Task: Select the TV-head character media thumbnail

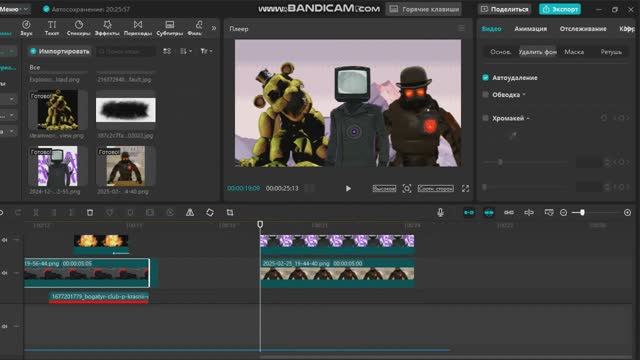Action: 58,166
